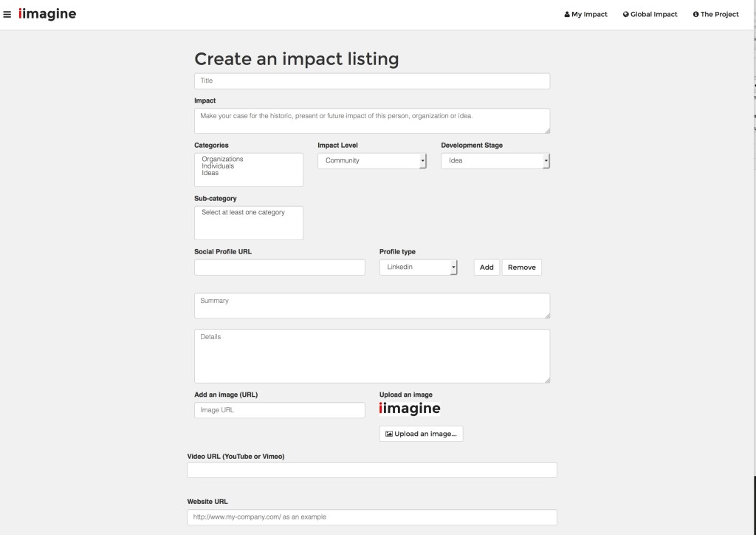The width and height of the screenshot is (756, 535).
Task: Open the hamburger menu icon
Action: (7, 14)
